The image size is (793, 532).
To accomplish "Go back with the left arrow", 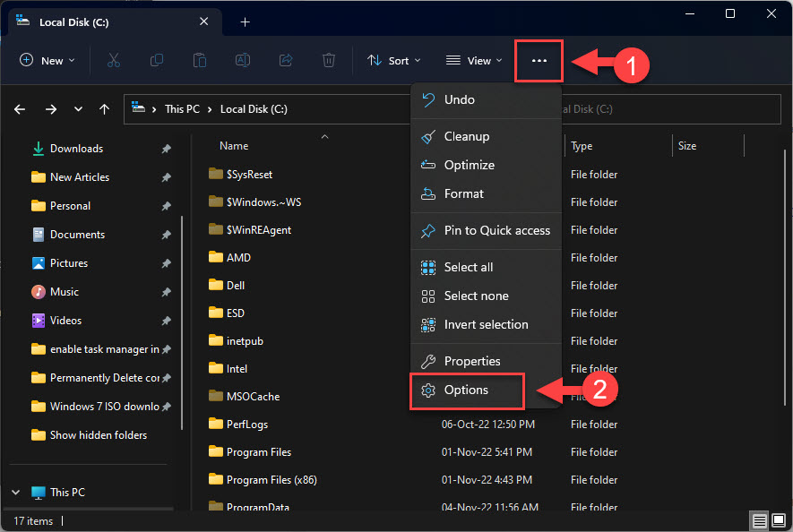I will point(20,109).
